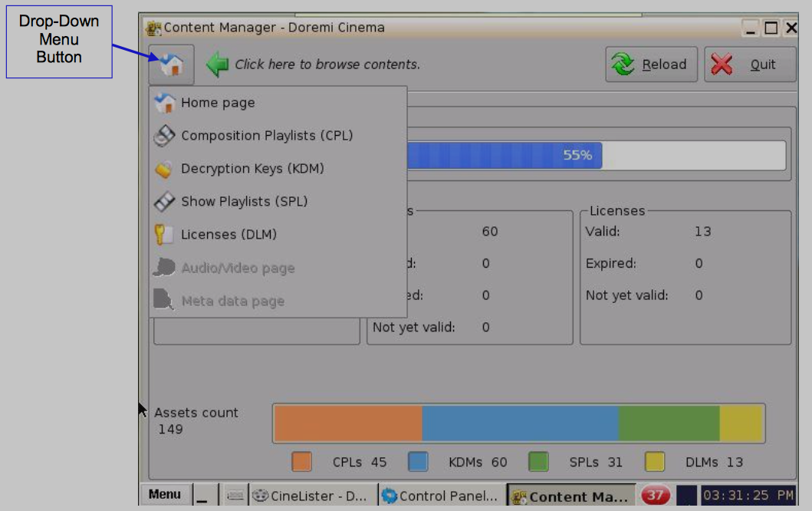
Task: Click the green browse contents arrow
Action: pos(218,64)
